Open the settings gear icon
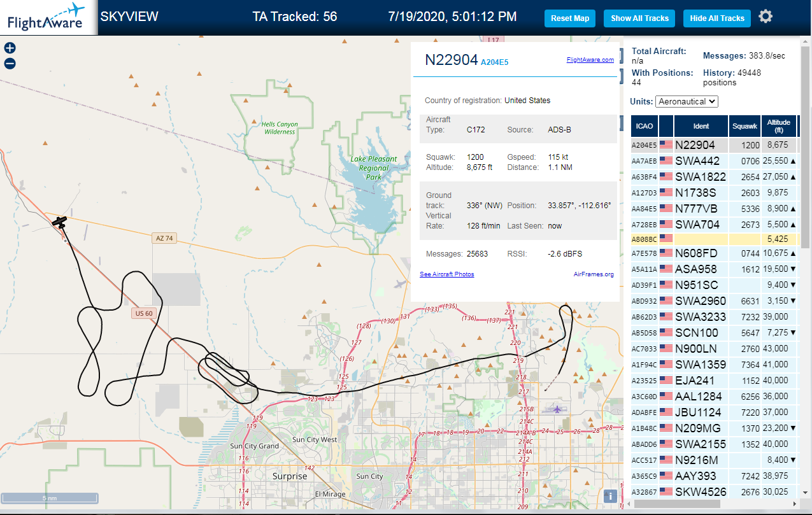The height and width of the screenshot is (515, 812). coord(766,17)
